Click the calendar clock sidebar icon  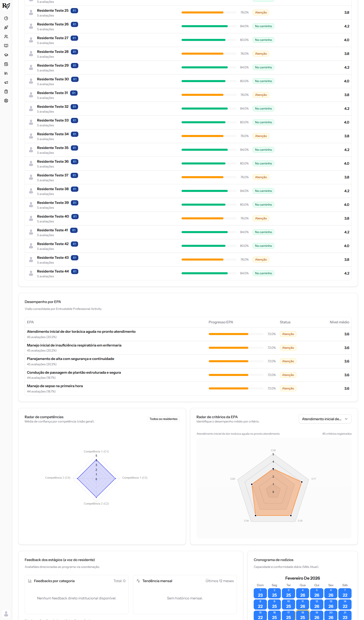[x=6, y=64]
